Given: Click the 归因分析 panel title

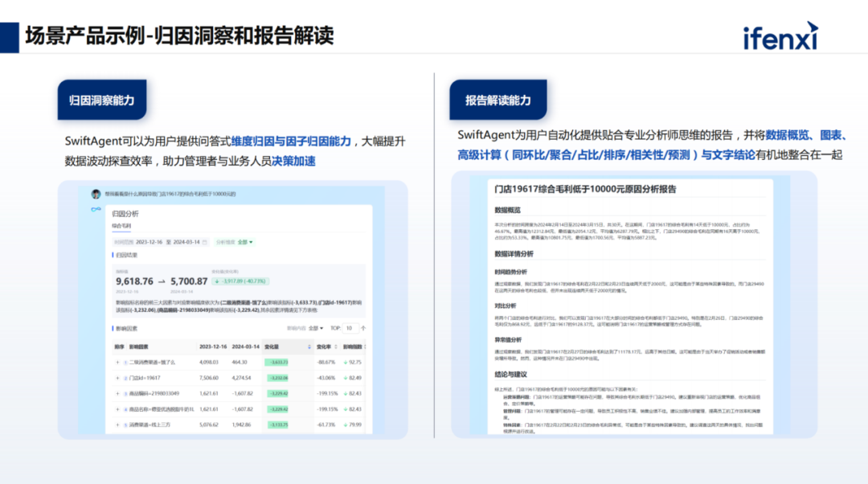Looking at the screenshot, I should [125, 214].
